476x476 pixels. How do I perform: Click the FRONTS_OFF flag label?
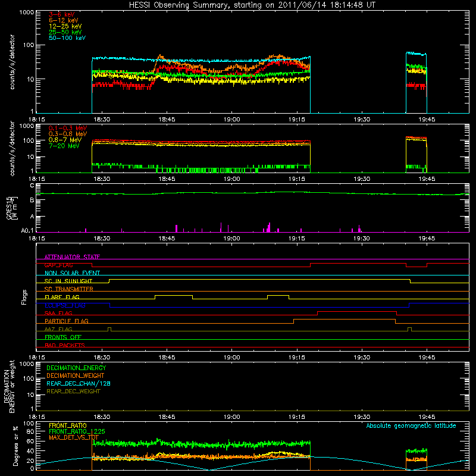63,337
